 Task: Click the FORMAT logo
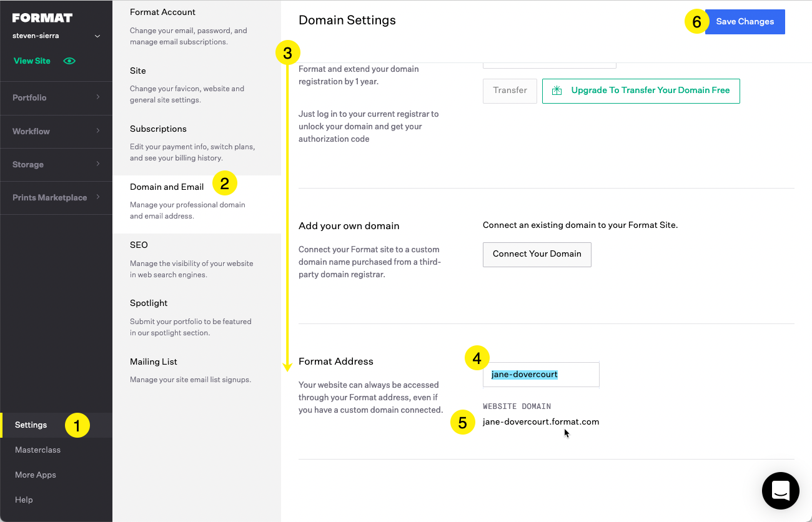[42, 17]
